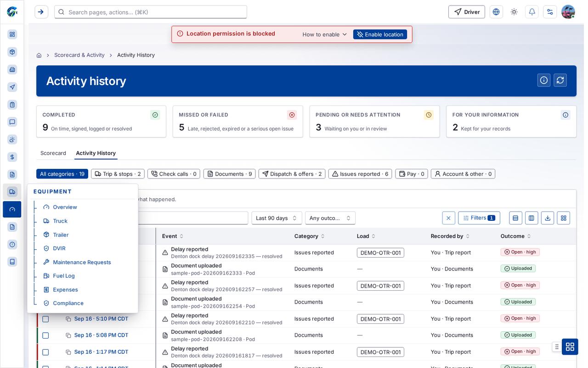Screen dimensions: 588x368
Task: Click the Driver role button
Action: tap(466, 12)
